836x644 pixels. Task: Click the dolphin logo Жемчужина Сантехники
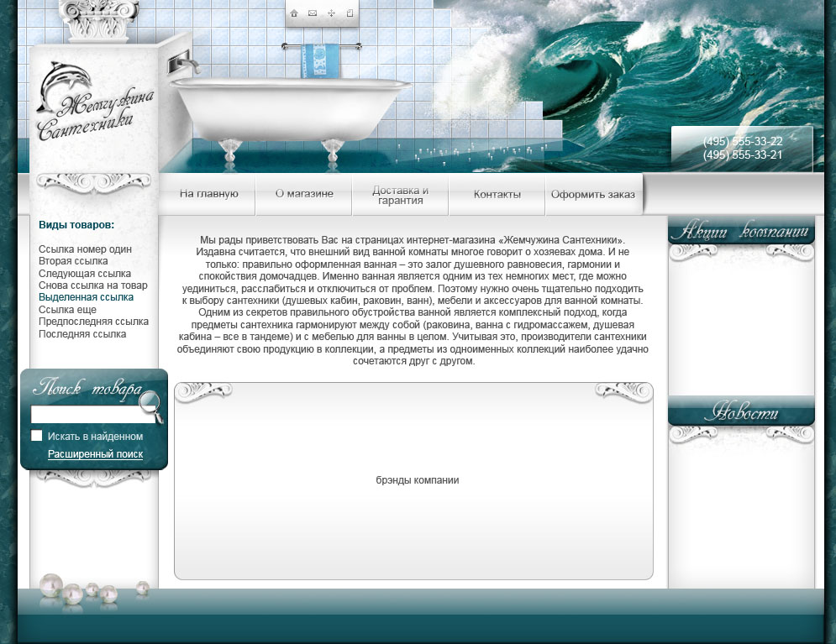95,102
